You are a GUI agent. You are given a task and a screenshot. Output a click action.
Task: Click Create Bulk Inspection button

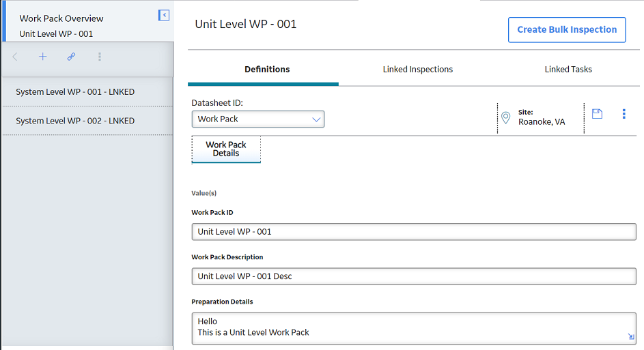(567, 29)
